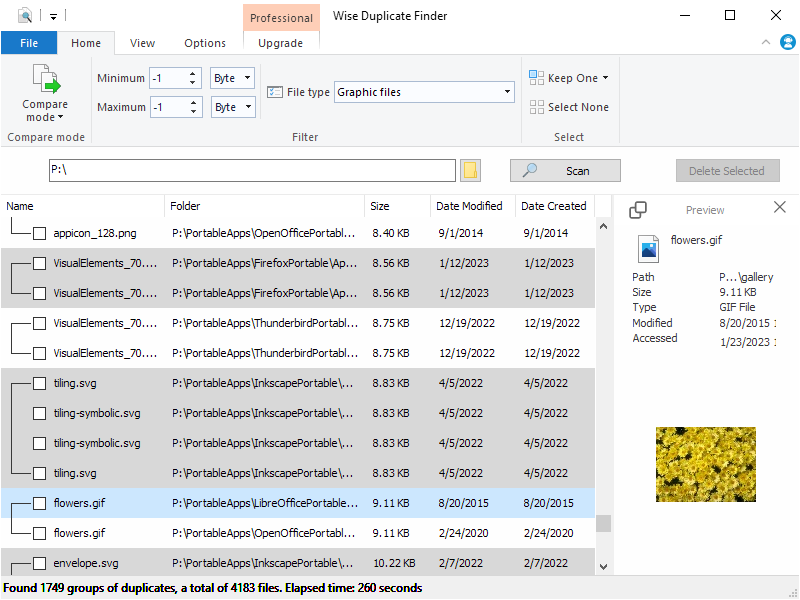The width and height of the screenshot is (800, 600).
Task: Click the flowers.gif file type icon in preview
Action: 649,249
